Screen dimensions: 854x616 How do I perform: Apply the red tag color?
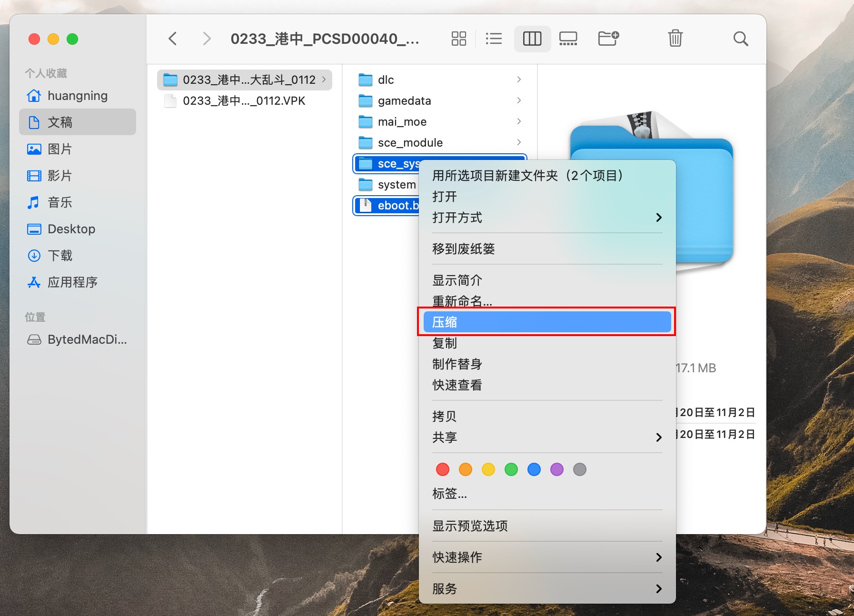coord(443,469)
